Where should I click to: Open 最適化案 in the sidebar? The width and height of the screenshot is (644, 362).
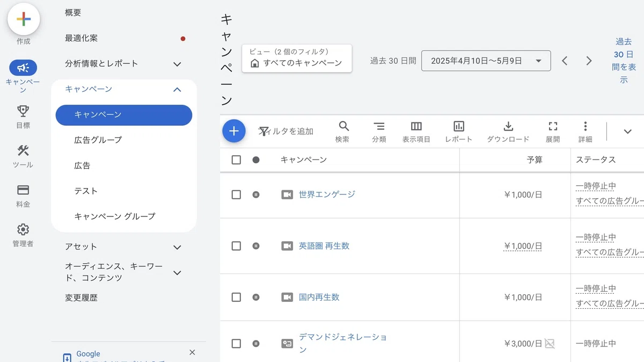[x=82, y=38]
